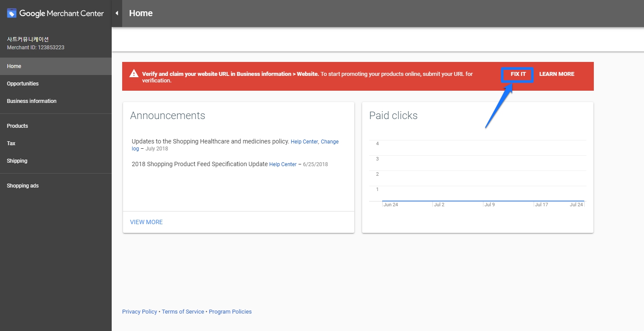Click the Jul 24 label on chart axis

click(x=576, y=205)
